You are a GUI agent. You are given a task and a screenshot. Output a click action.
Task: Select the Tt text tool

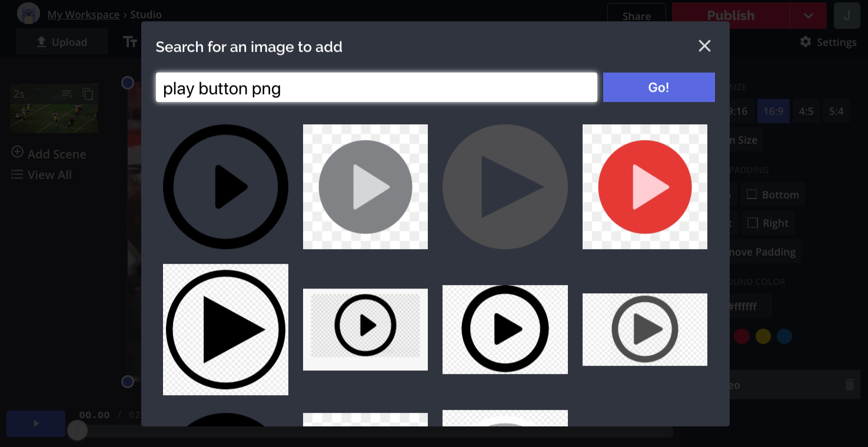point(130,42)
